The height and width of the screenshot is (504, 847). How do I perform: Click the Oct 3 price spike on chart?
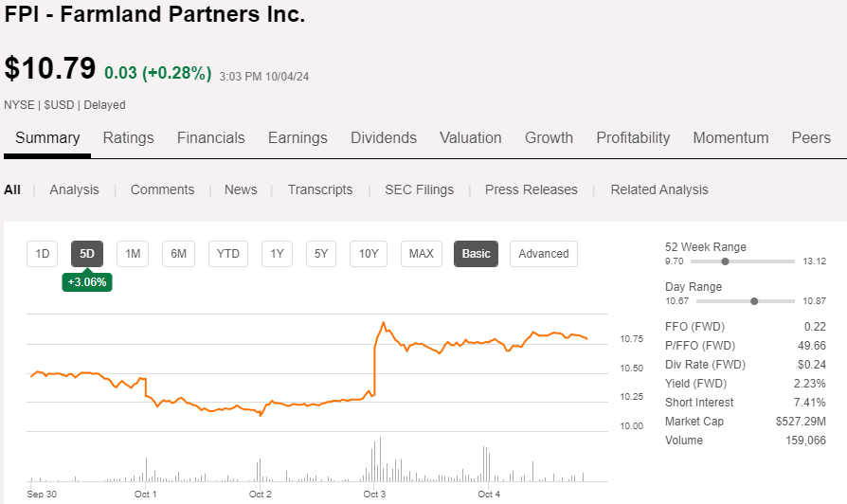click(x=383, y=324)
